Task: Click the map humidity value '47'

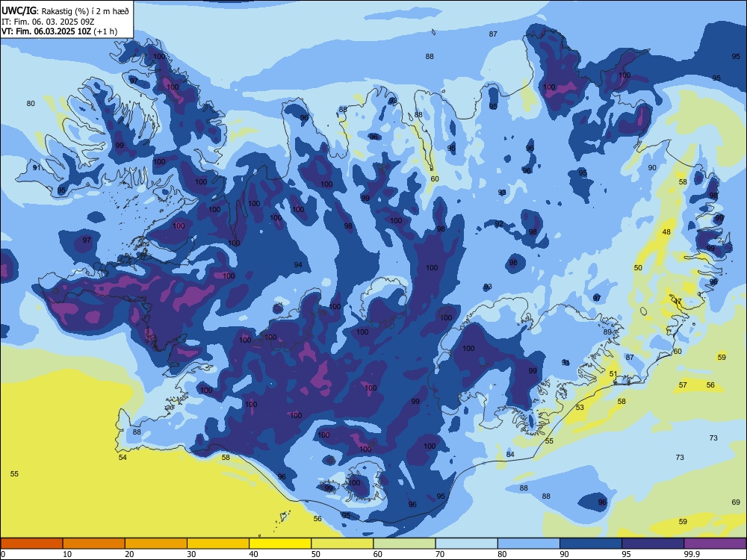Action: click(x=678, y=302)
